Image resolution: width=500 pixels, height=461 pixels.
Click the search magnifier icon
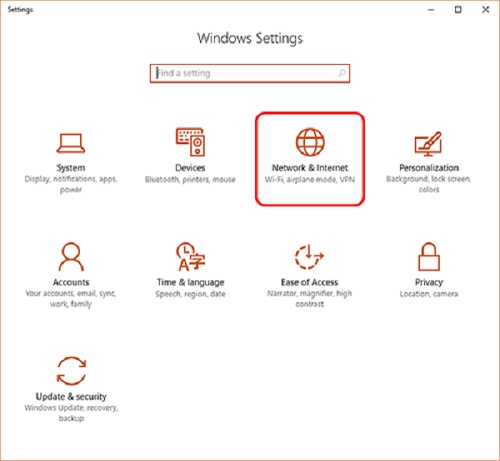click(342, 73)
